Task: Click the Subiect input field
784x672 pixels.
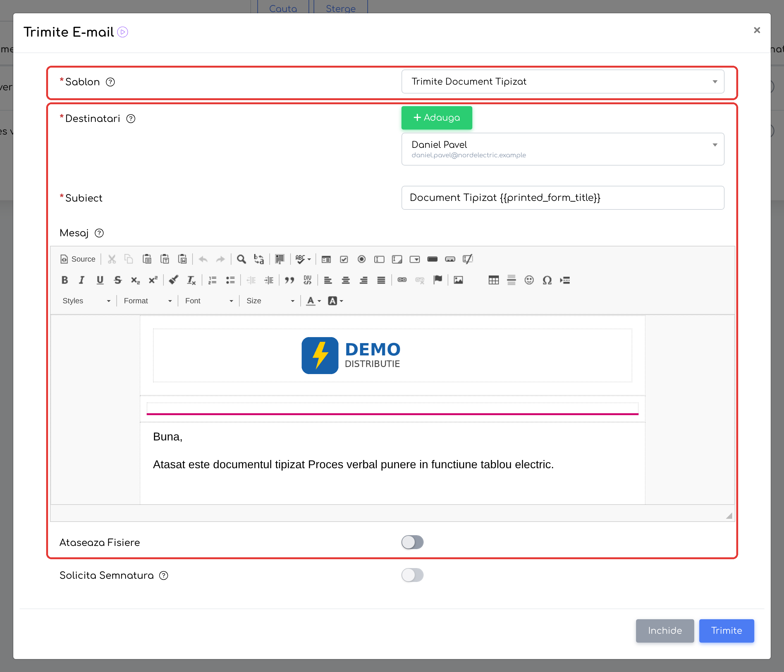Action: (x=563, y=198)
